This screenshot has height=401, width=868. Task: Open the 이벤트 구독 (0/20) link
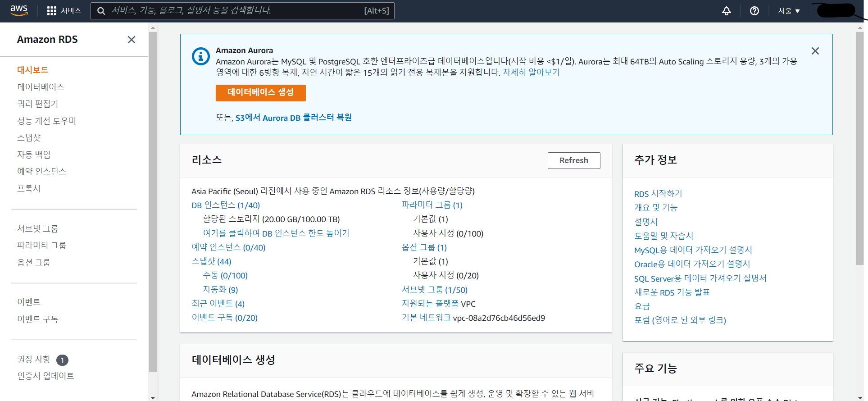coord(224,318)
